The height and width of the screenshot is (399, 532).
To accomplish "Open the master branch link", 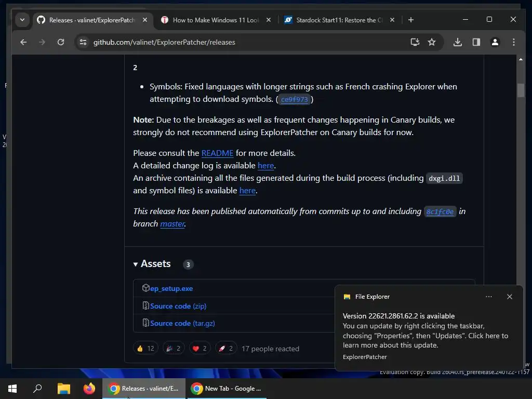I will (x=172, y=224).
